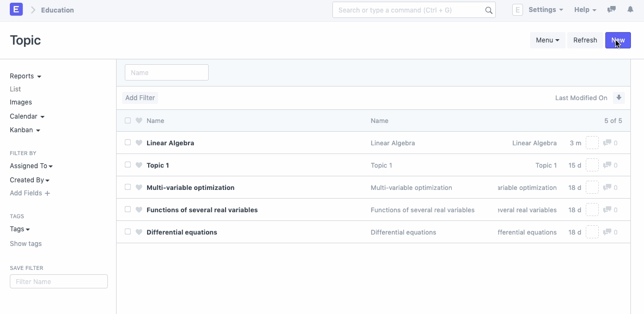The width and height of the screenshot is (644, 314).
Task: Open the Assigned To filter dropdown
Action: pos(31,166)
